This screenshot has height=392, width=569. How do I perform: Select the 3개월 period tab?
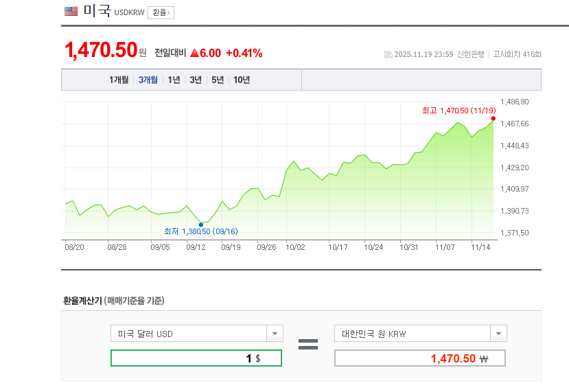pos(148,80)
